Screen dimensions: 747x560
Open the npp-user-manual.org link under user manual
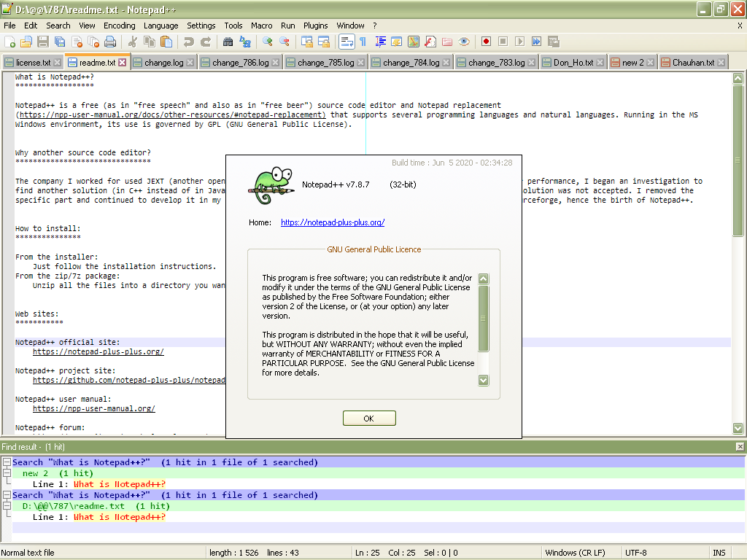pos(94,408)
